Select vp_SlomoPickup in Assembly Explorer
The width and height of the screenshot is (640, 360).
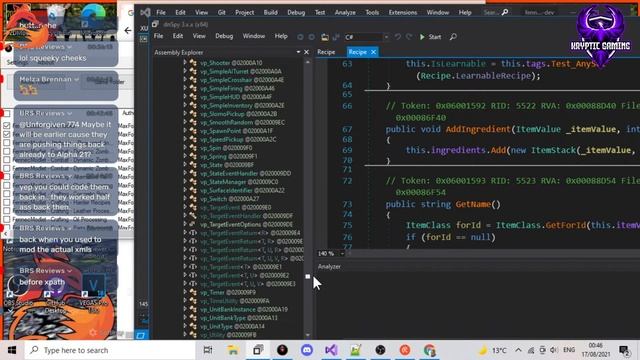(238, 114)
